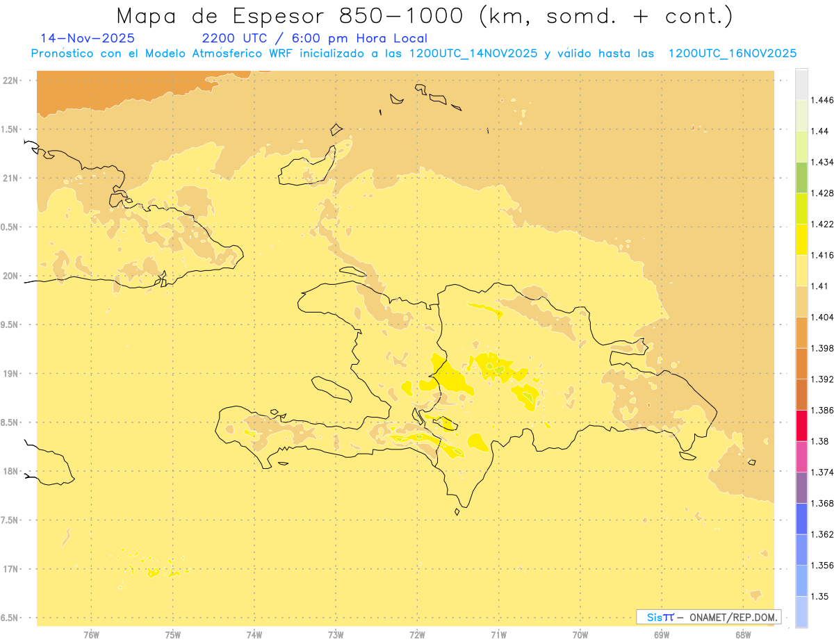
Task: Select the pale yellow swatch between 1.41 and 1.416
Action: (801, 270)
